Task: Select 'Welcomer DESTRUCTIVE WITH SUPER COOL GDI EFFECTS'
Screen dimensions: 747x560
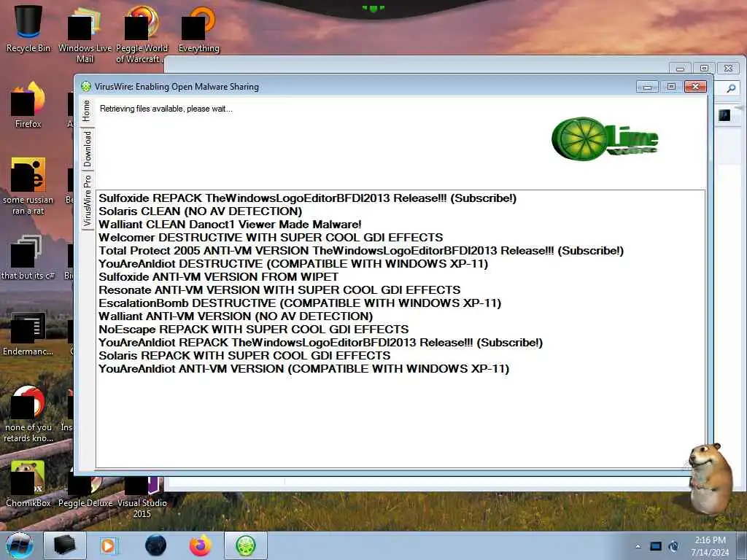Action: click(271, 238)
